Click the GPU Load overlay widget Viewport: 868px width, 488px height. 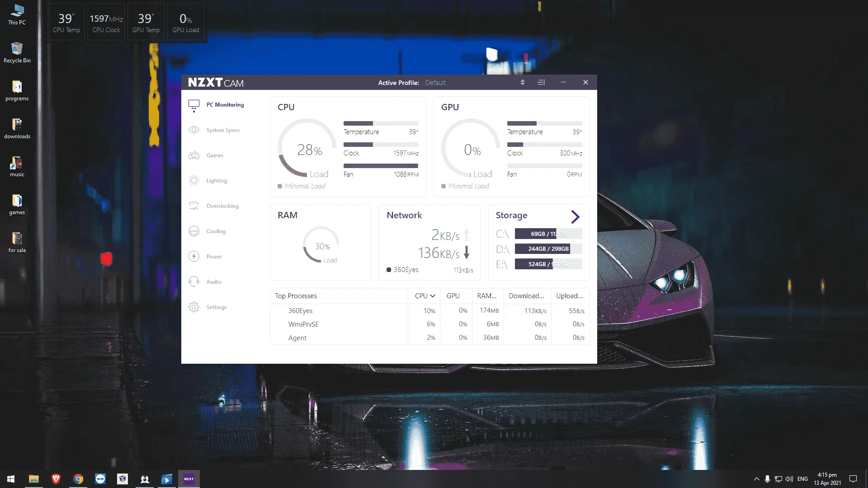(x=185, y=22)
